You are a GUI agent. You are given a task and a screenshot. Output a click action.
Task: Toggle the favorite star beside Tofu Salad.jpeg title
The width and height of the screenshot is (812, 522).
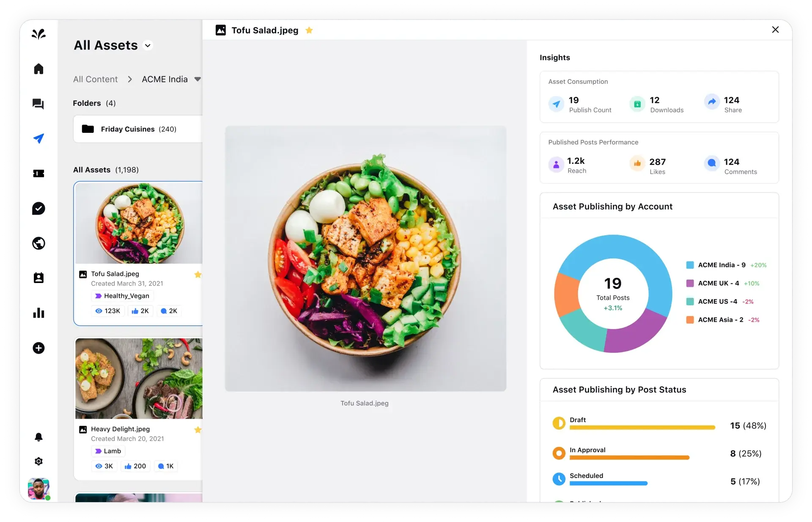(x=309, y=30)
